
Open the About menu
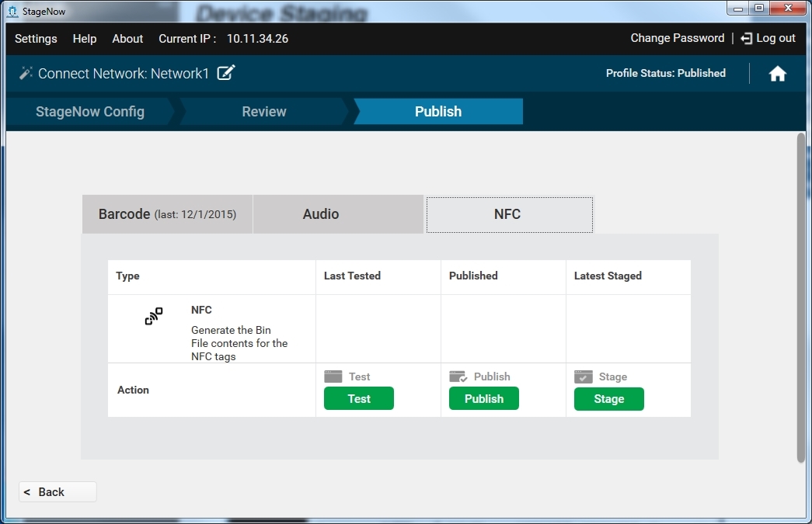[x=127, y=39]
